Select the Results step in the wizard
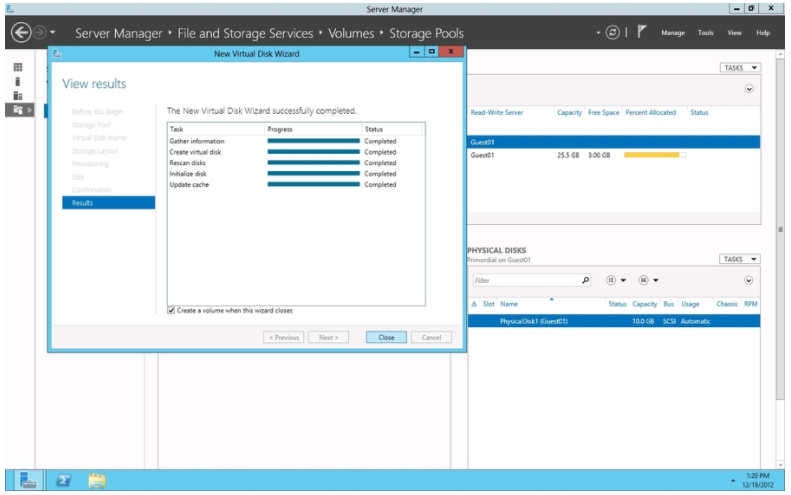 [108, 202]
